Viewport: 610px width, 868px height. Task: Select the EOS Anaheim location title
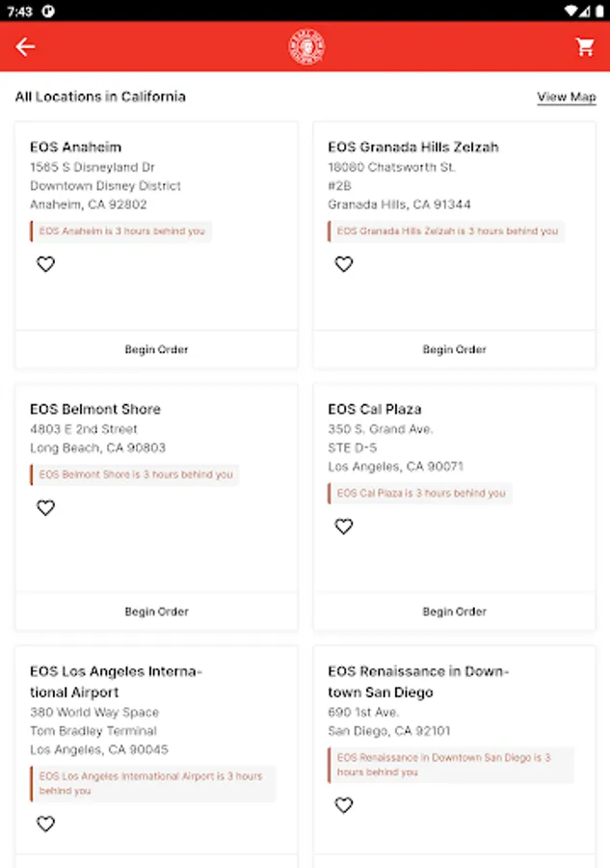(76, 148)
